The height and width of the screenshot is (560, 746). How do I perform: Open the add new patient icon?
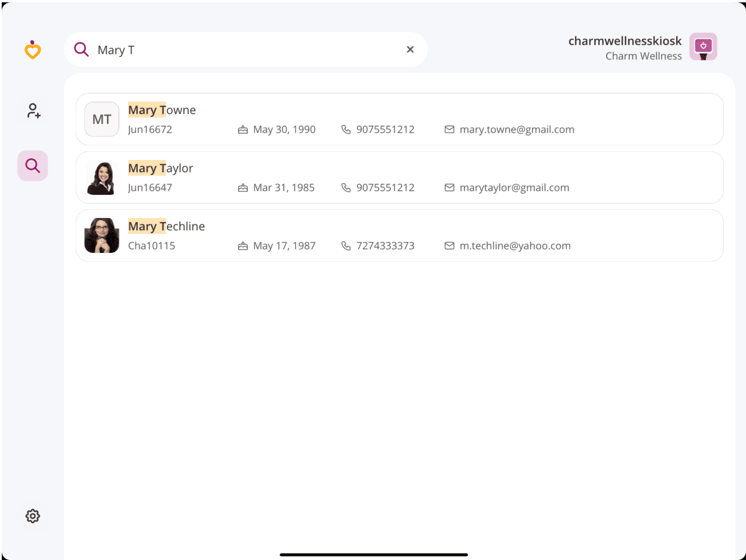(x=33, y=110)
